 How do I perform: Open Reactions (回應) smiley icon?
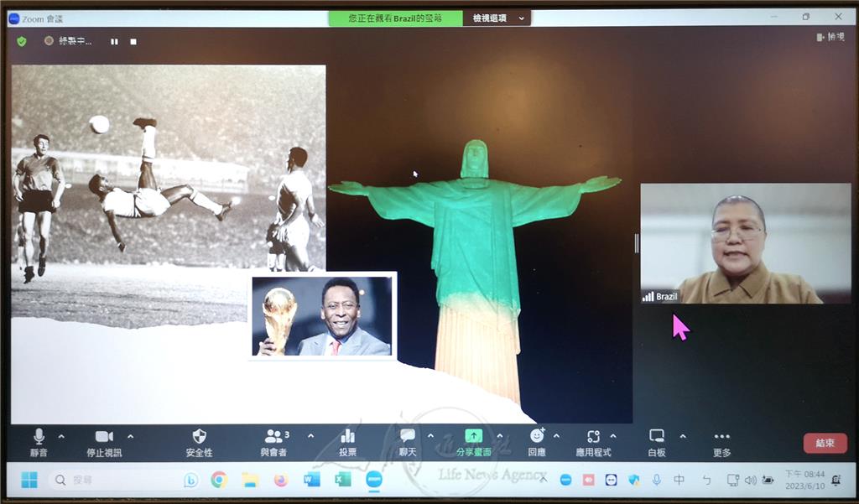tap(537, 443)
